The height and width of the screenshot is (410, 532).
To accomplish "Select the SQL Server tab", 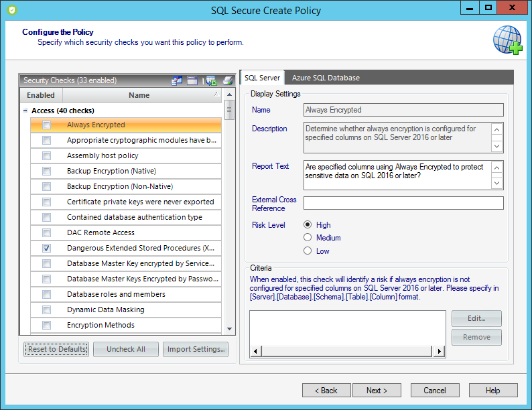I will tap(262, 78).
